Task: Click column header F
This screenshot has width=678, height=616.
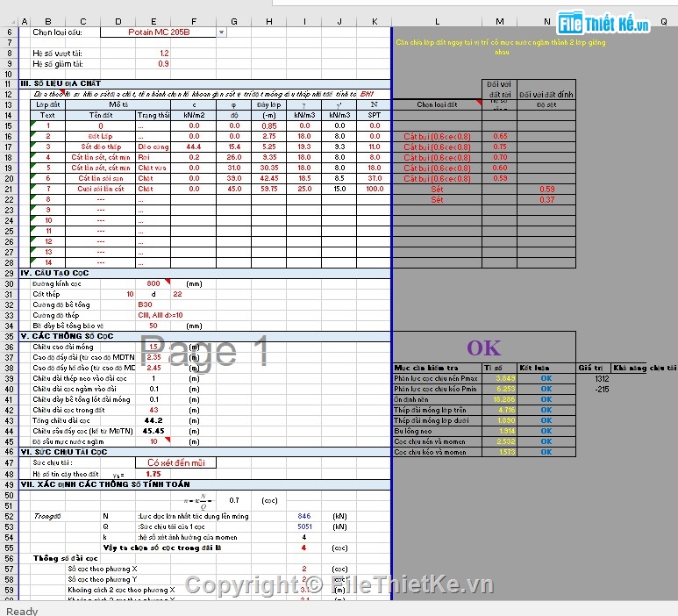Action: [194, 22]
